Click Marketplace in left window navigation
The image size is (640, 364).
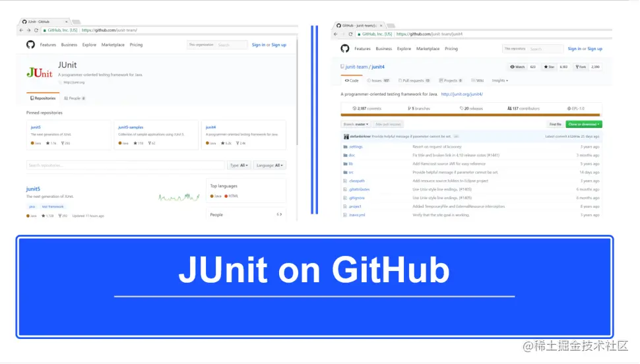pyautogui.click(x=113, y=45)
